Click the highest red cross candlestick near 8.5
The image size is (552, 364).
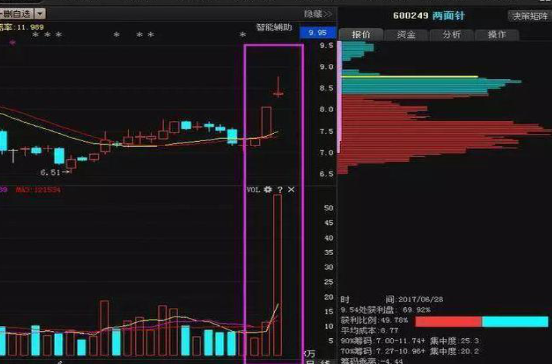[x=278, y=86]
